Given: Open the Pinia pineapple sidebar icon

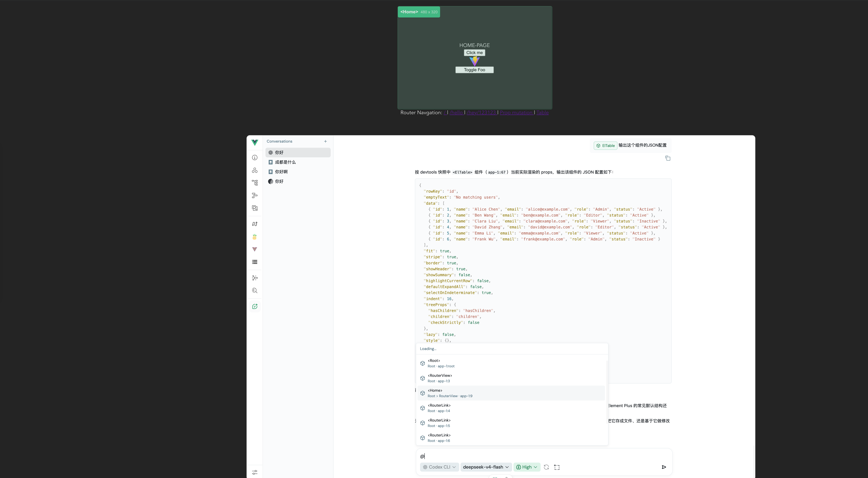Looking at the screenshot, I should point(255,237).
